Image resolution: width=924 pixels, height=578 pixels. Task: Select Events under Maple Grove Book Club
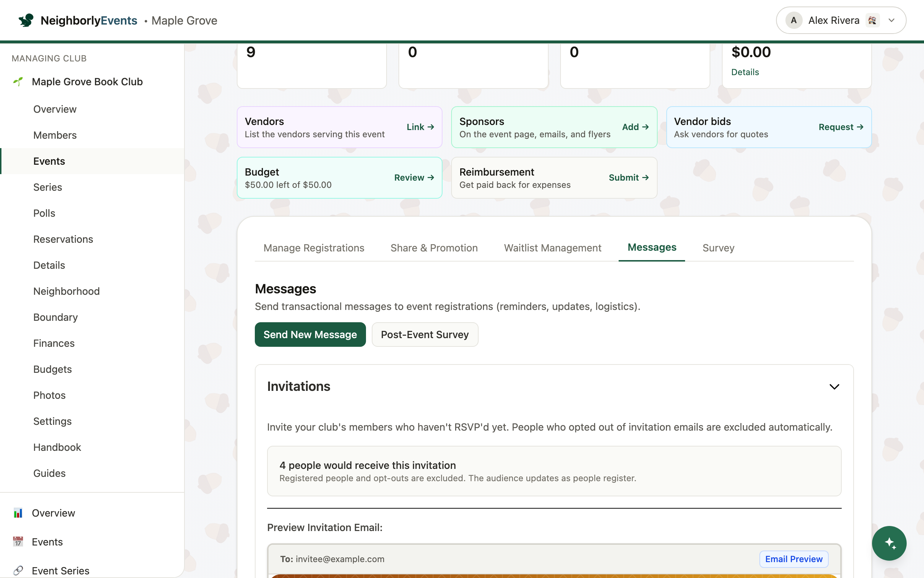92,161
